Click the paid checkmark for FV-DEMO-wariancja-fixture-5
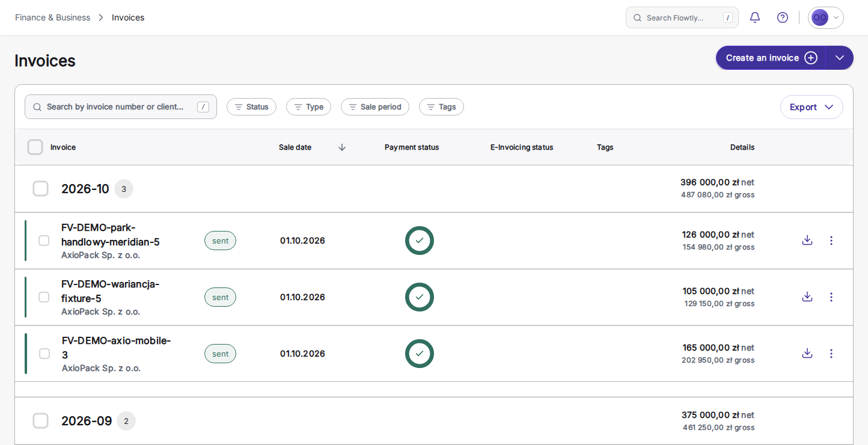The height and width of the screenshot is (445, 868). (420, 297)
